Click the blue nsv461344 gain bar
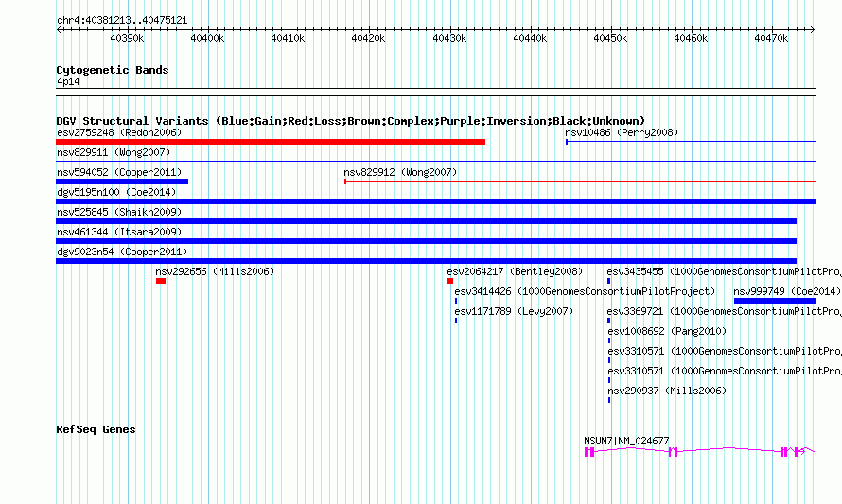 point(427,241)
